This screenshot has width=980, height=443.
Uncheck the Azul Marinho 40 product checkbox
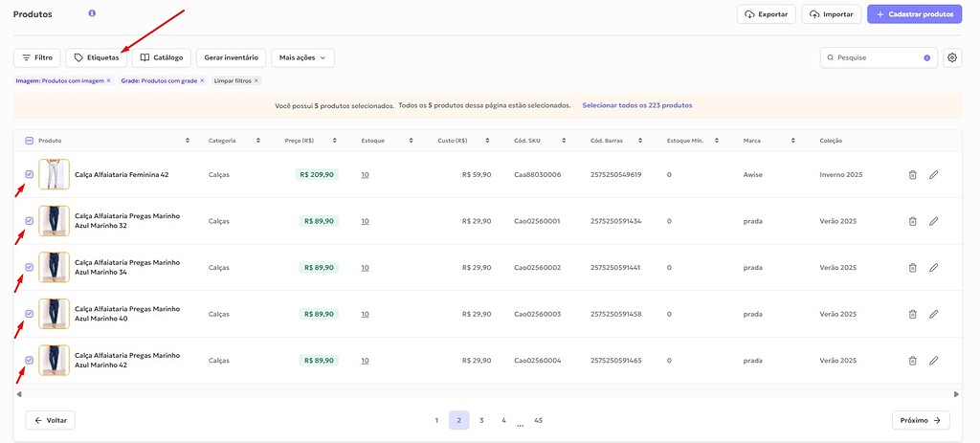29,313
